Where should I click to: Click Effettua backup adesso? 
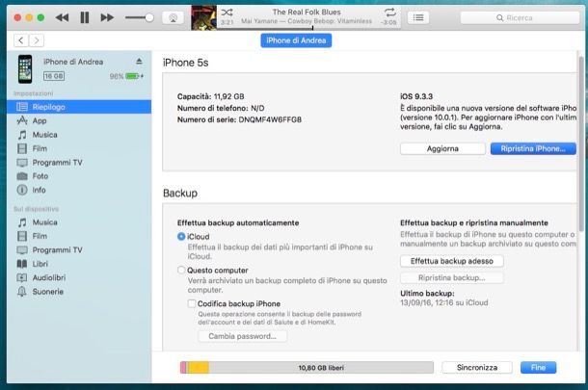(452, 261)
